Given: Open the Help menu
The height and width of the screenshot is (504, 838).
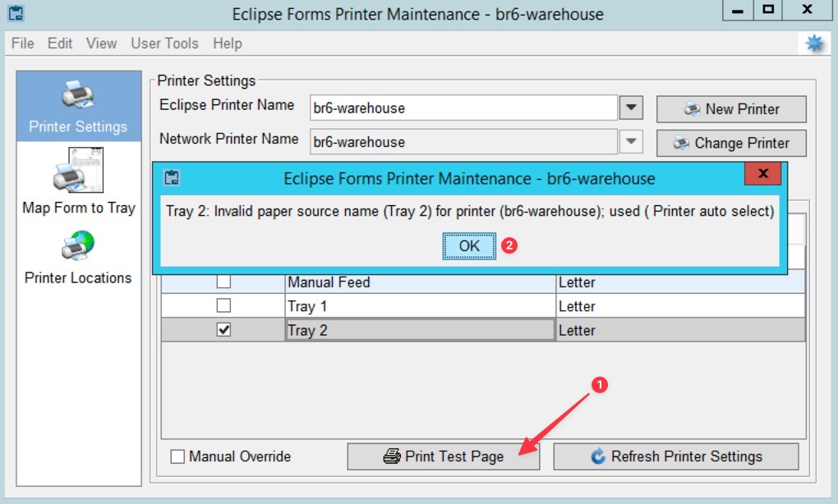Looking at the screenshot, I should pos(228,44).
